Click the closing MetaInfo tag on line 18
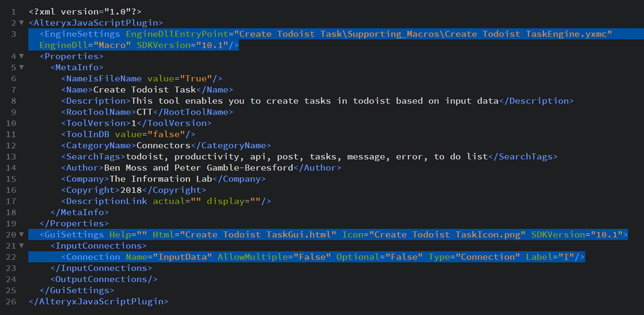The height and width of the screenshot is (315, 644). [x=80, y=213]
